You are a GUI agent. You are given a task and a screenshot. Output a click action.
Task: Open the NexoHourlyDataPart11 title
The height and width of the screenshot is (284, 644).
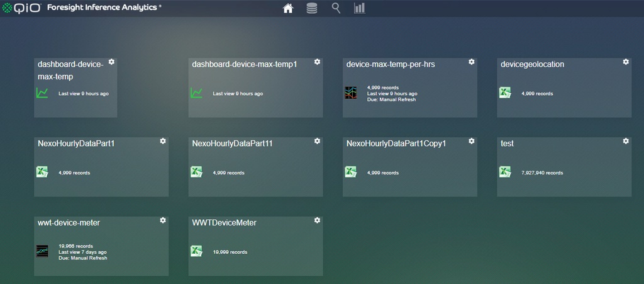233,144
